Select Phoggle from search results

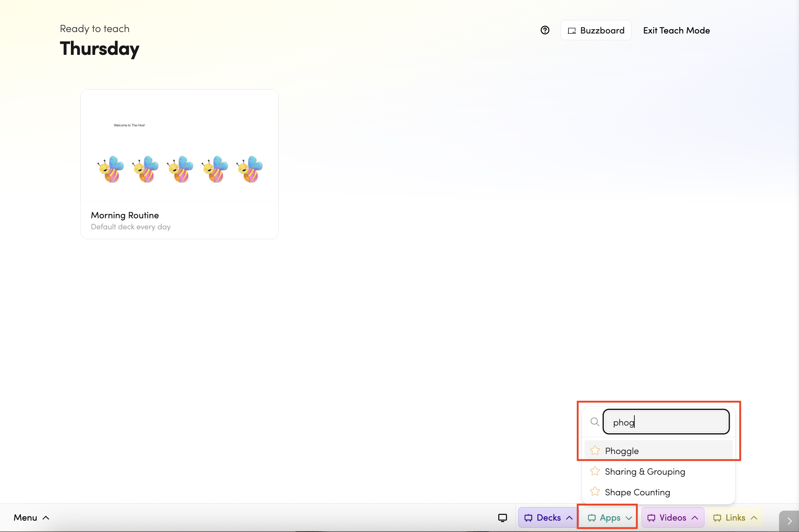click(x=622, y=451)
